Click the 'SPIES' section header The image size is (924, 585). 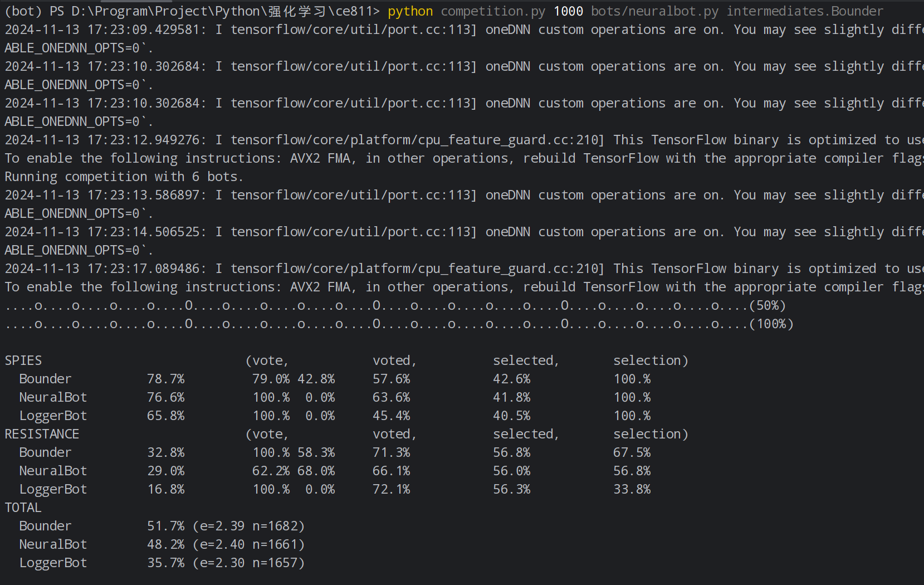(23, 360)
